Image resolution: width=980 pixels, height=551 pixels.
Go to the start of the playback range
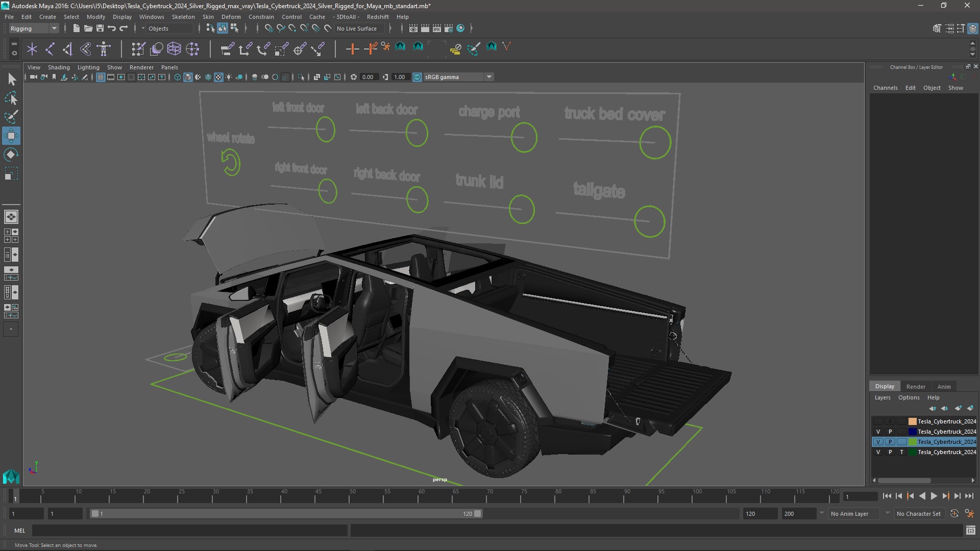pos(887,496)
